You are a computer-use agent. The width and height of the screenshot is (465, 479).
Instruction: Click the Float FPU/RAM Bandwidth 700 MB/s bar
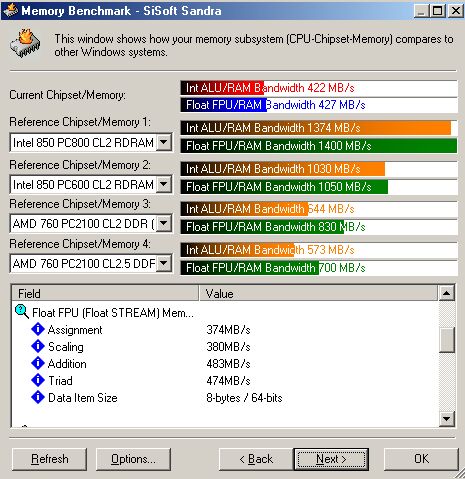pos(319,268)
